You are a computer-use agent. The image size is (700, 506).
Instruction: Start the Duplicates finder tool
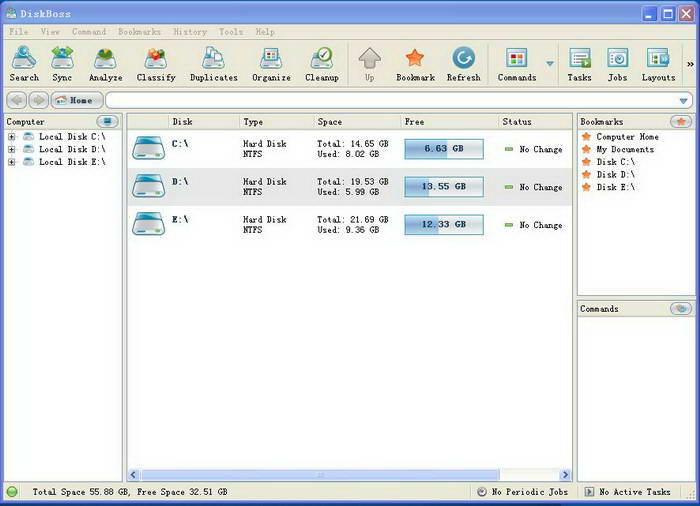(x=214, y=64)
